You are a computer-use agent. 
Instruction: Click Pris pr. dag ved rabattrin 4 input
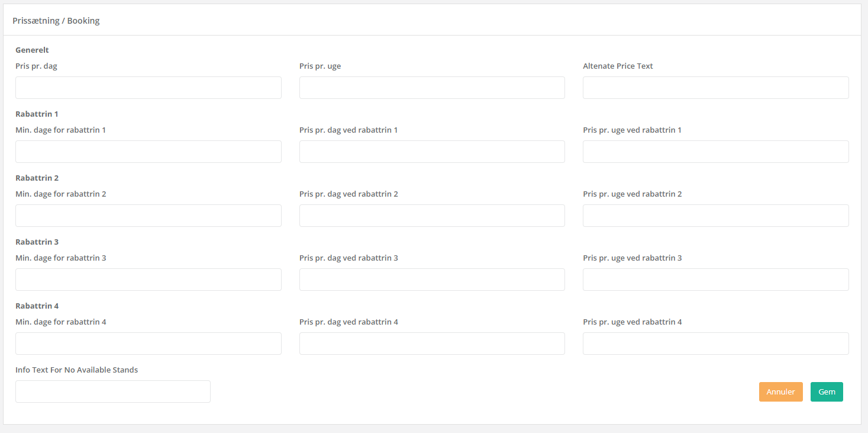432,344
